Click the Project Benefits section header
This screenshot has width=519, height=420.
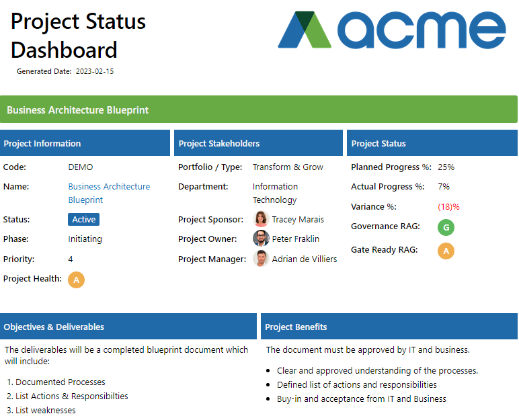[389, 327]
